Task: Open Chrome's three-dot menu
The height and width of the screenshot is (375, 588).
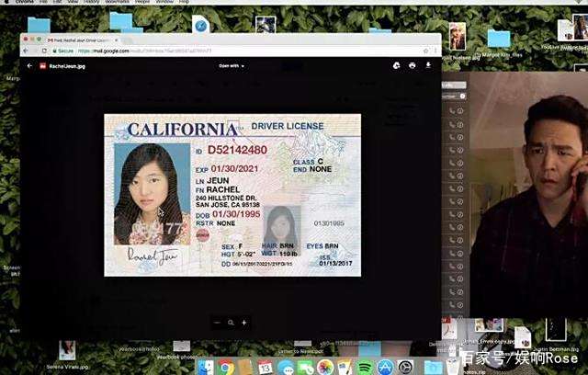Action: coord(435,51)
